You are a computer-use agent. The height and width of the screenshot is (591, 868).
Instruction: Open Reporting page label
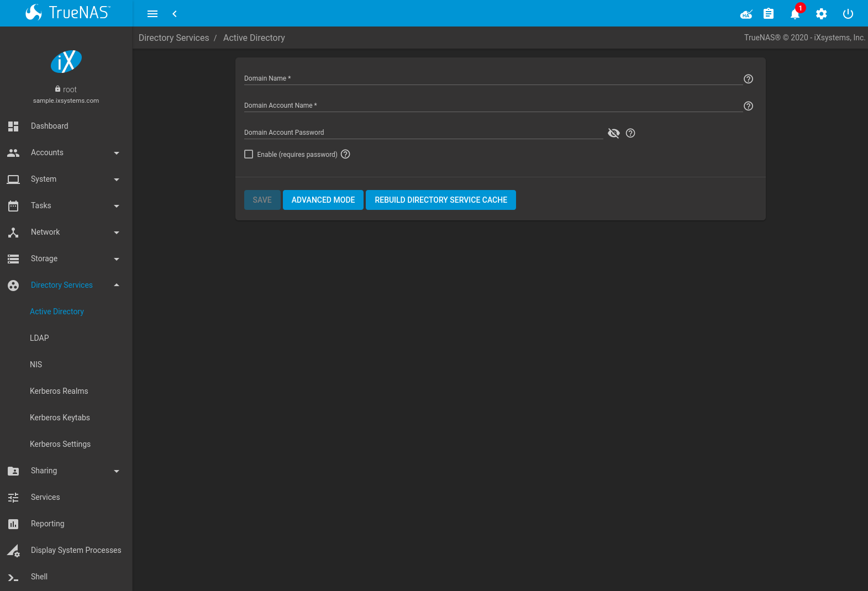pyautogui.click(x=48, y=524)
